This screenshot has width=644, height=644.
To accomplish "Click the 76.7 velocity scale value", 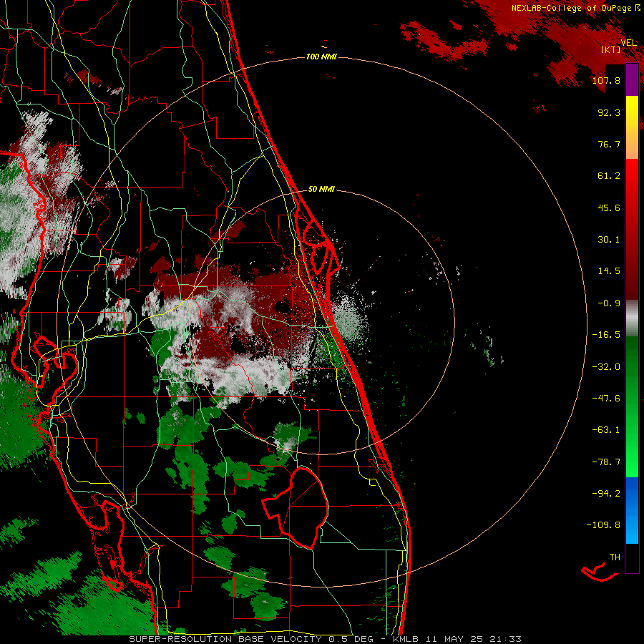I will click(609, 144).
